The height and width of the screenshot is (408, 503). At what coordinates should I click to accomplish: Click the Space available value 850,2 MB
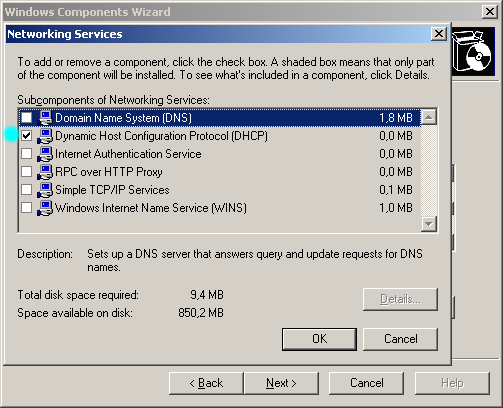coord(201,313)
